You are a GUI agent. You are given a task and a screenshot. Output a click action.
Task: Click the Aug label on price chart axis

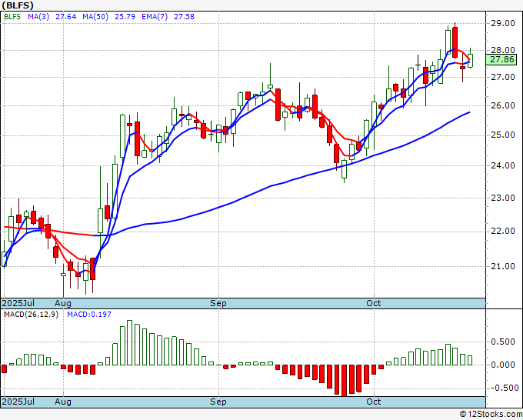[63, 303]
